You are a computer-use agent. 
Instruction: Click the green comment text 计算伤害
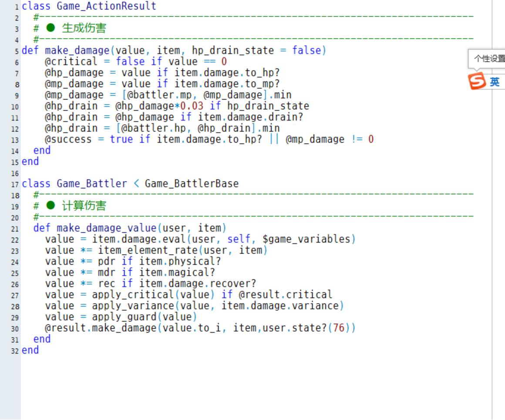tap(84, 205)
